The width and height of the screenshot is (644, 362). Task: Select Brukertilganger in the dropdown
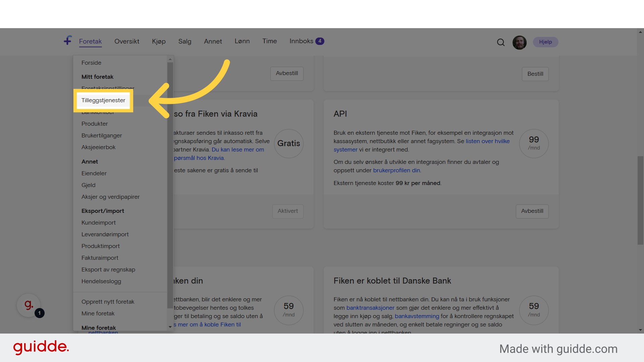pos(102,135)
